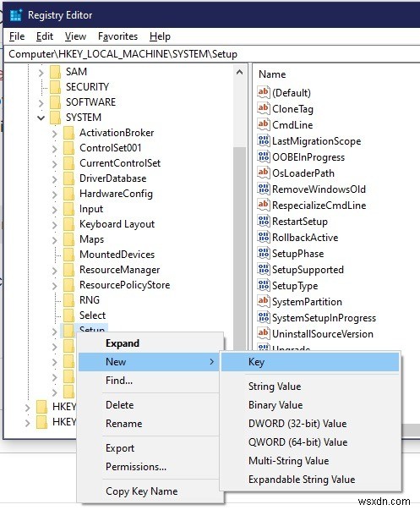Screen dimensions: 420x510
Task: Click Permissions... in the context menu
Action: pos(150,466)
